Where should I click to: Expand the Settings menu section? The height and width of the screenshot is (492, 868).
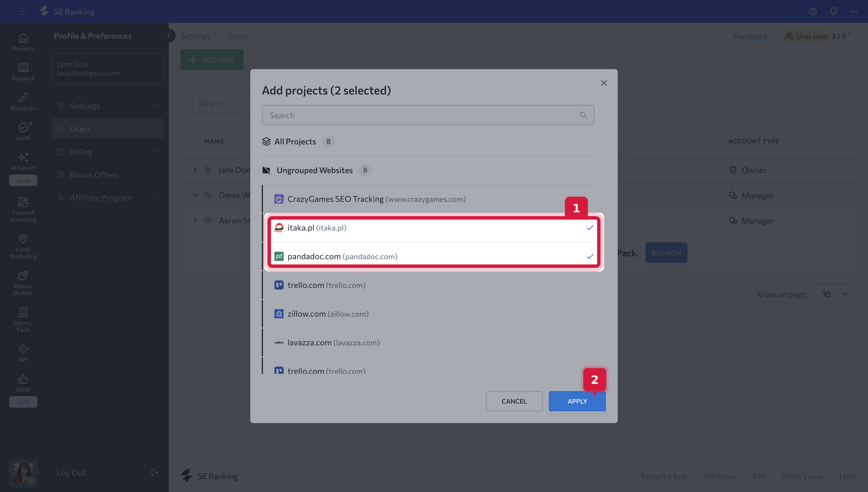click(x=108, y=106)
